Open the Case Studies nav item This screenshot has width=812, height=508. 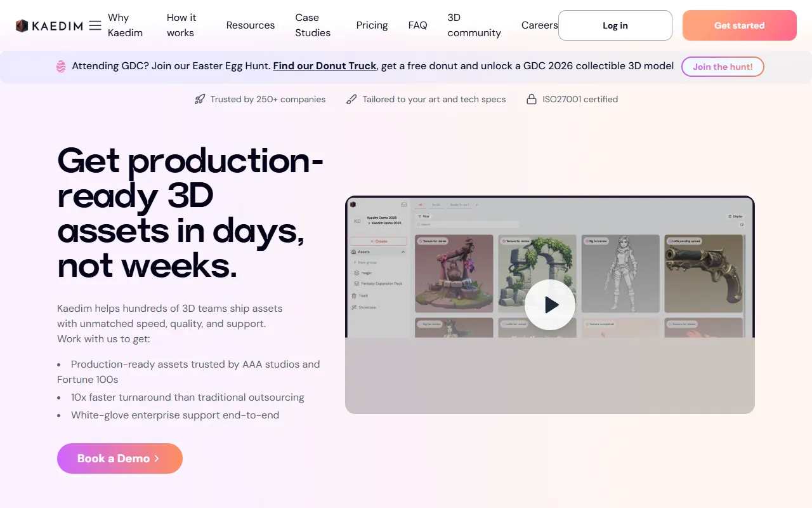tap(313, 25)
